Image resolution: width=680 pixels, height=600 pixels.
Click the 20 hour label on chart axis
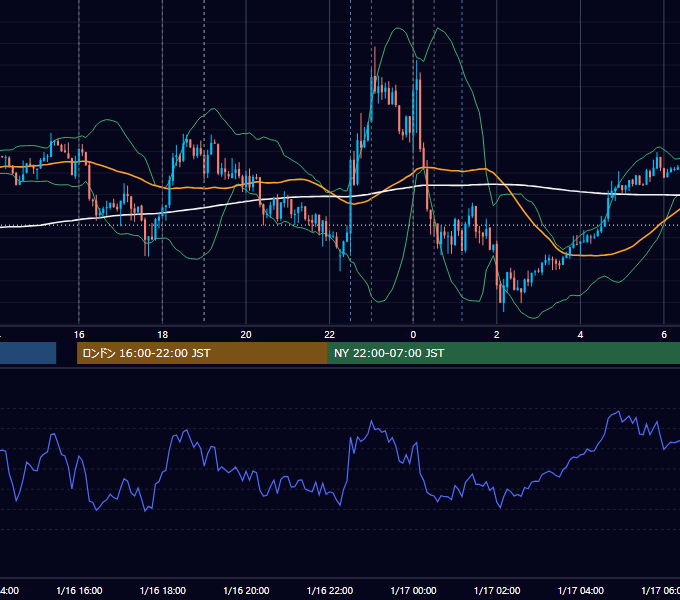[x=246, y=335]
